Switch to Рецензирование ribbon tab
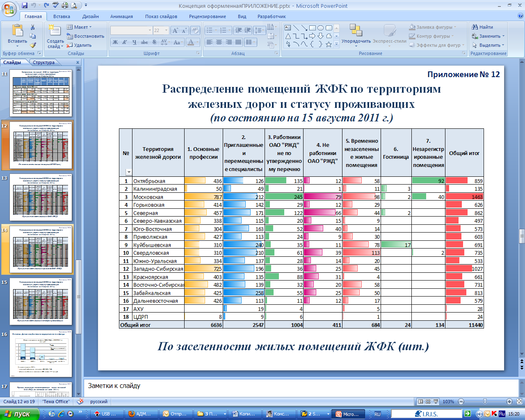525x420 pixels. (208, 16)
